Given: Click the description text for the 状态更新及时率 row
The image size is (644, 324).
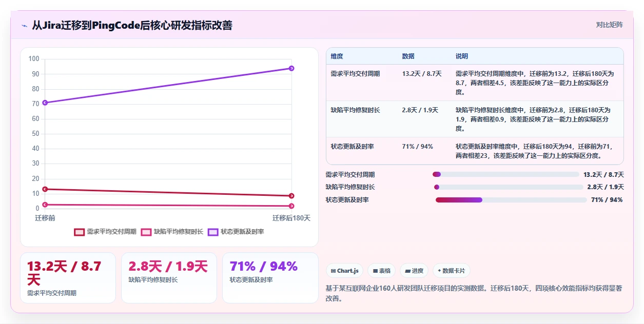Looking at the screenshot, I should coord(534,151).
